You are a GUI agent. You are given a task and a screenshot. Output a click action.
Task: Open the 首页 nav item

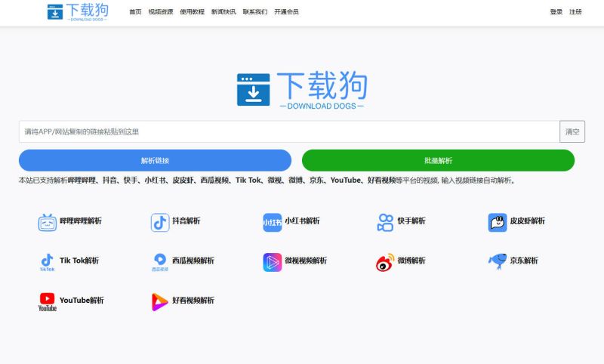[x=135, y=12]
